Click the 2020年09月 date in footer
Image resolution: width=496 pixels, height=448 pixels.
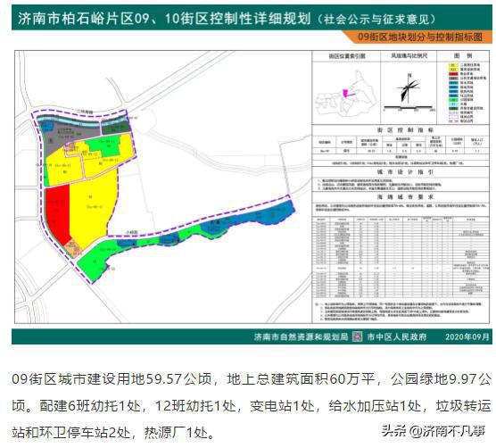point(467,336)
